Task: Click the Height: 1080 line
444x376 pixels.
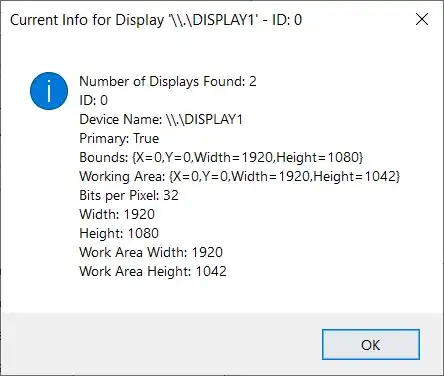Action: (x=119, y=233)
